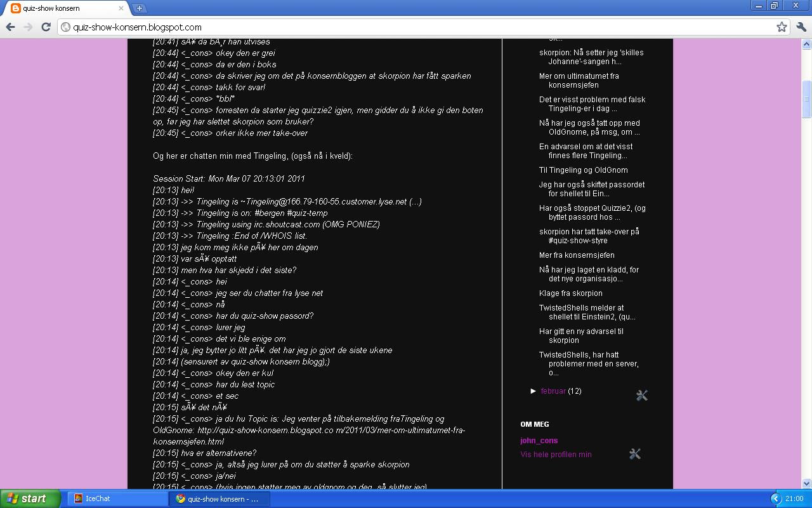Open the john_cons profile link

pyautogui.click(x=539, y=440)
